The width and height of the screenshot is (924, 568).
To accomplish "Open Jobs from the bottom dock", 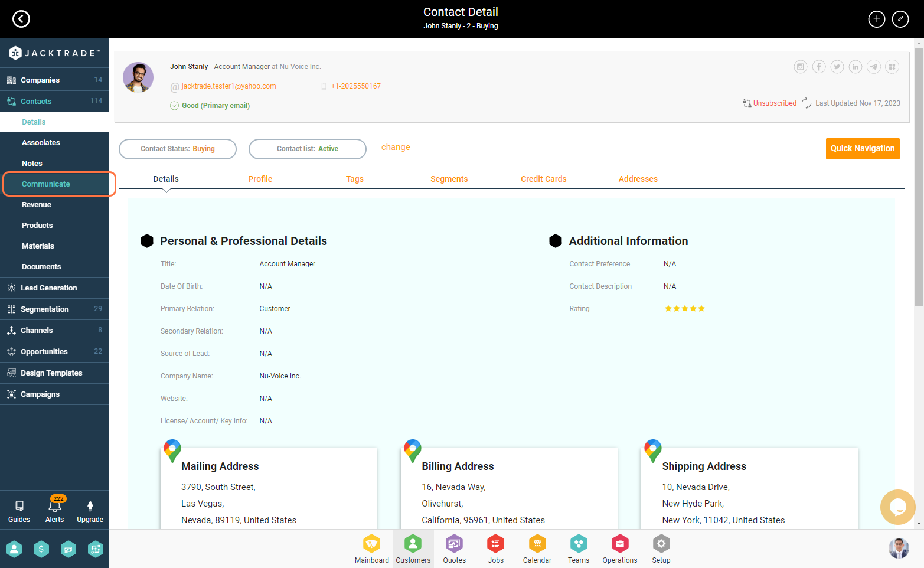I will [x=496, y=549].
